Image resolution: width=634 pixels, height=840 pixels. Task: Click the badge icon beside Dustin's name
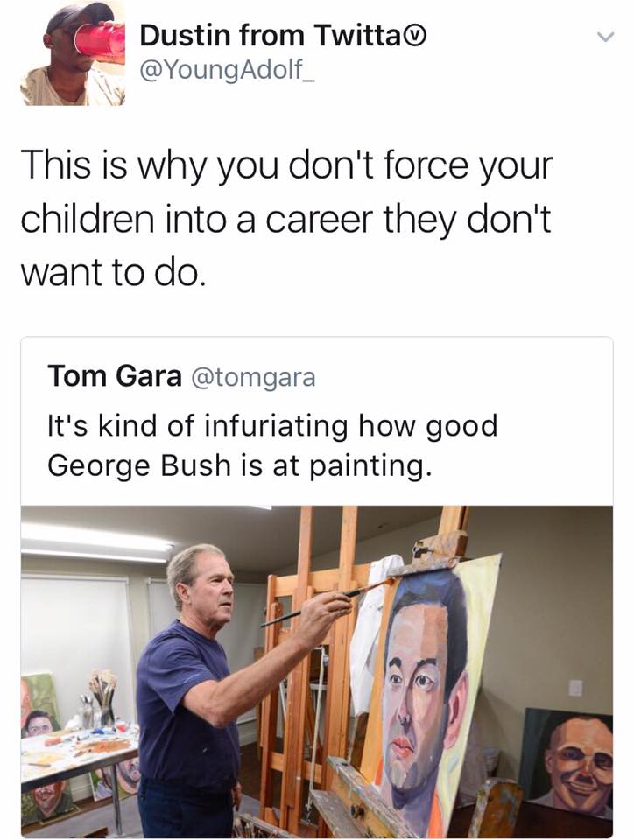click(420, 35)
